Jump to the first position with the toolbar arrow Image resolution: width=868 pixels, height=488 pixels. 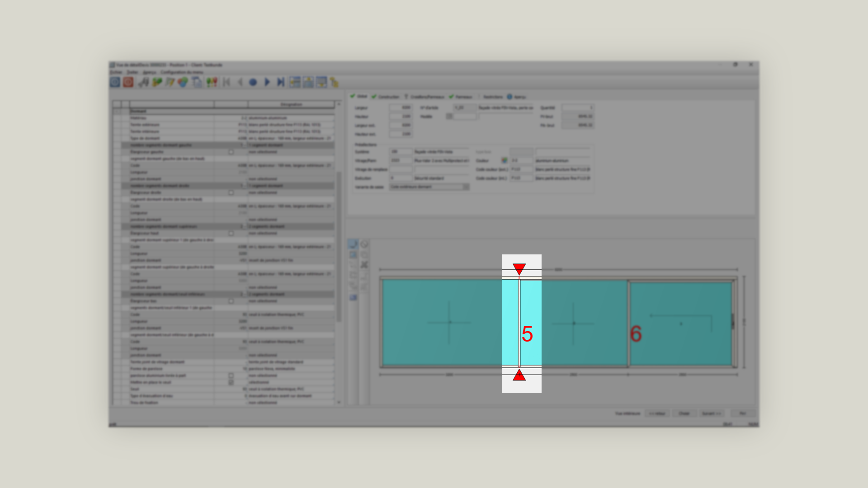226,82
